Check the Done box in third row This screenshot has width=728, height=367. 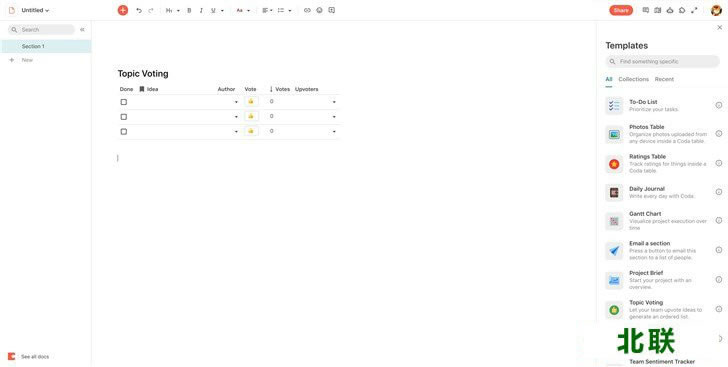pyautogui.click(x=124, y=131)
